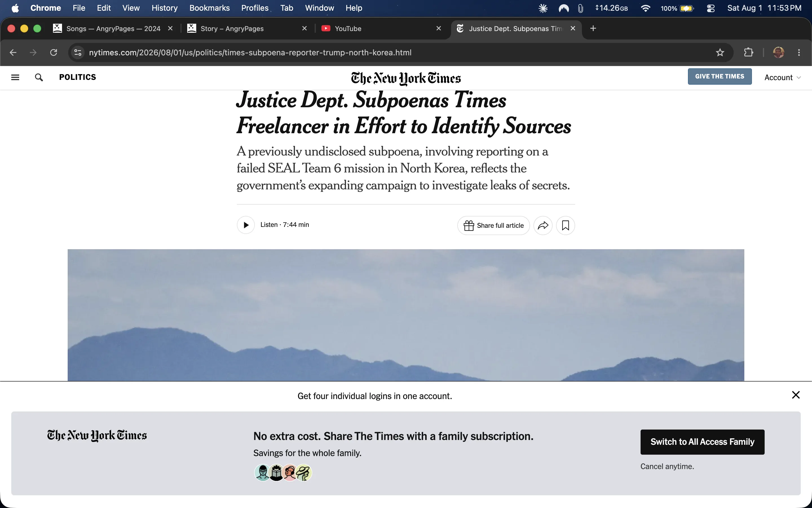The width and height of the screenshot is (812, 508).
Task: Open Chrome three-dot menu
Action: point(799,52)
